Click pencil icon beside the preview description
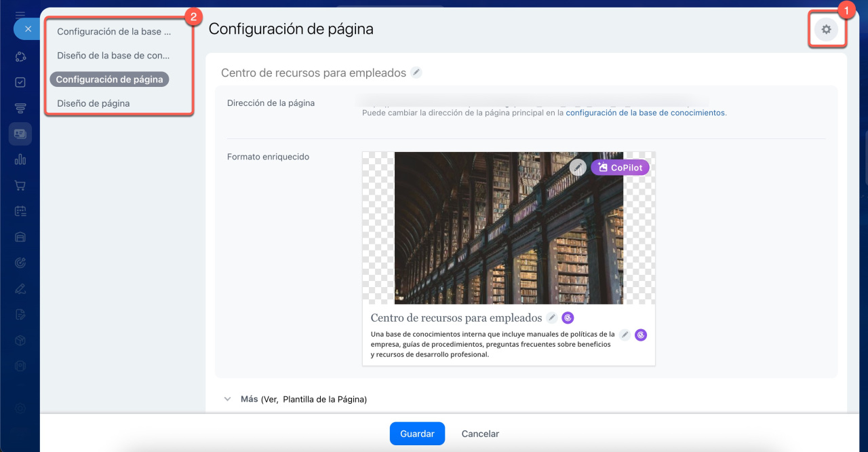The height and width of the screenshot is (452, 868). tap(625, 335)
